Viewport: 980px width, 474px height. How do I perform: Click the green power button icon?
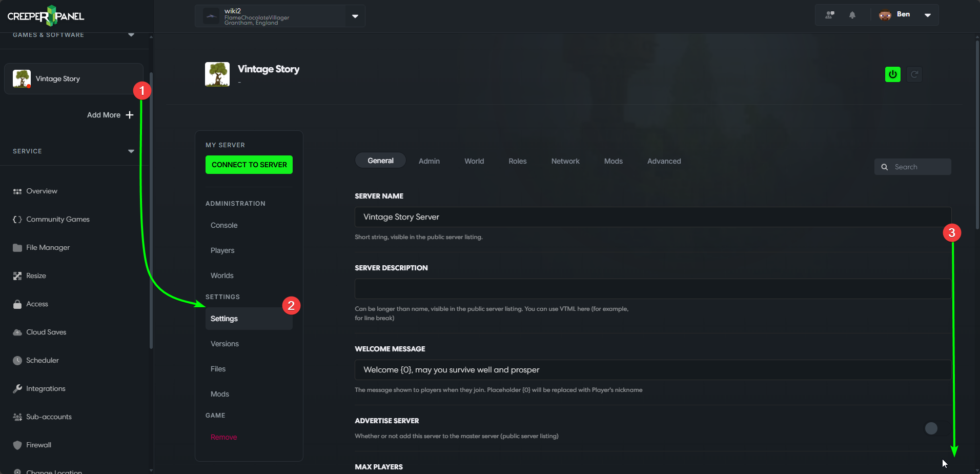(893, 74)
